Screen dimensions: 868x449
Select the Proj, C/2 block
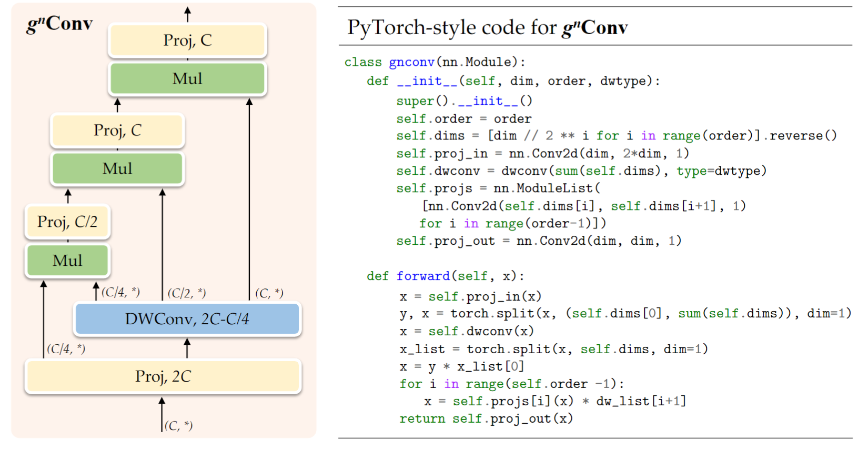click(67, 222)
